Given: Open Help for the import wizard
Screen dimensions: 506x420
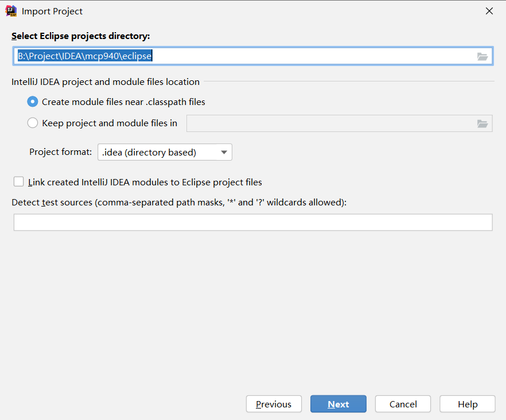Looking at the screenshot, I should coord(467,404).
